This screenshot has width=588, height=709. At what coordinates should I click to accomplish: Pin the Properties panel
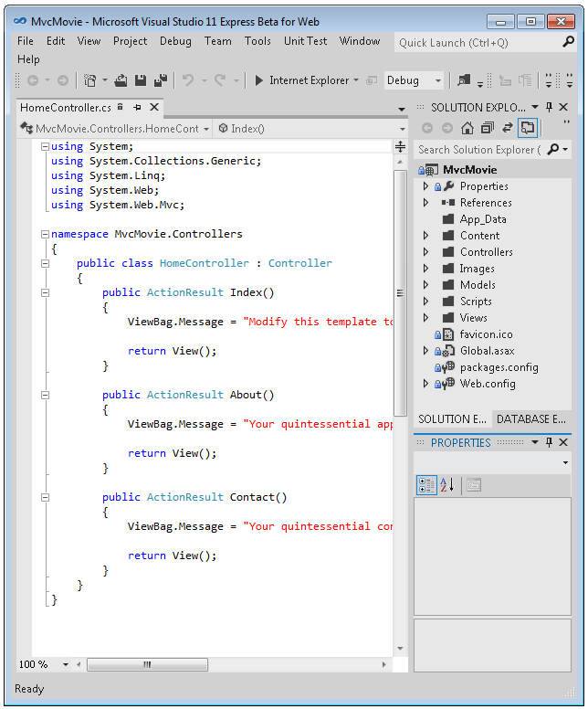pos(549,442)
